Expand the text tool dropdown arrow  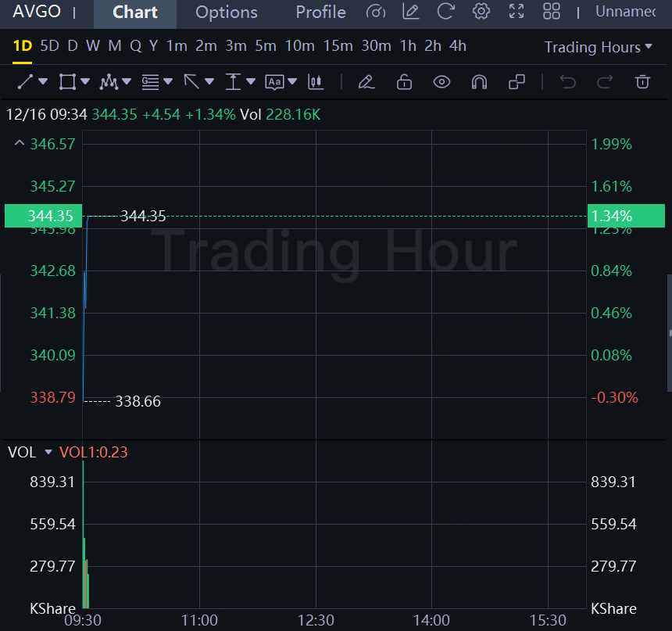(292, 81)
